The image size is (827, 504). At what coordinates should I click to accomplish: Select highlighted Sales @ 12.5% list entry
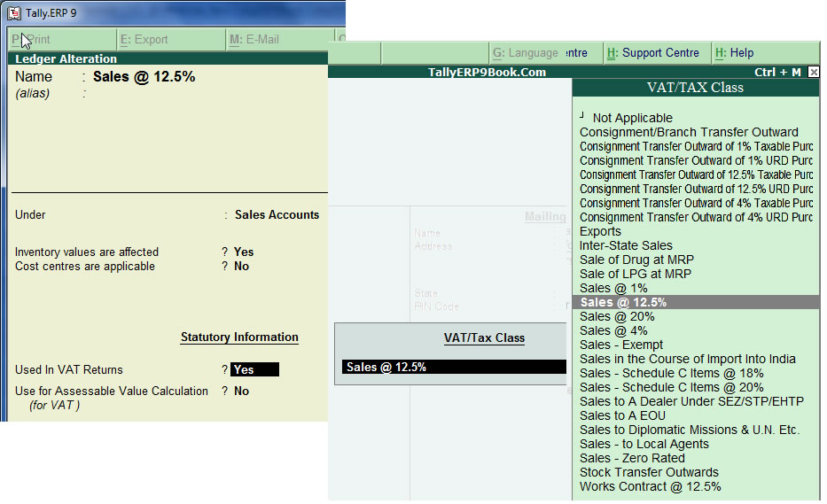tap(696, 302)
